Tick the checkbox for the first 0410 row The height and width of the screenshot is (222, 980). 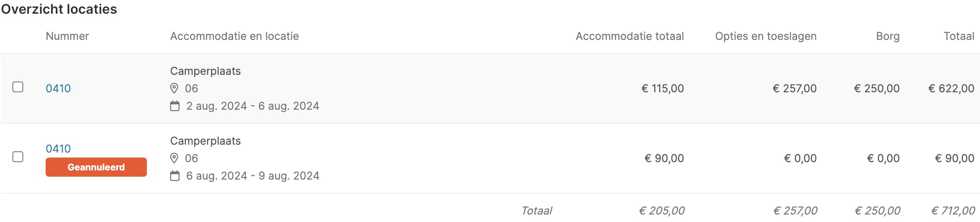pyautogui.click(x=18, y=87)
